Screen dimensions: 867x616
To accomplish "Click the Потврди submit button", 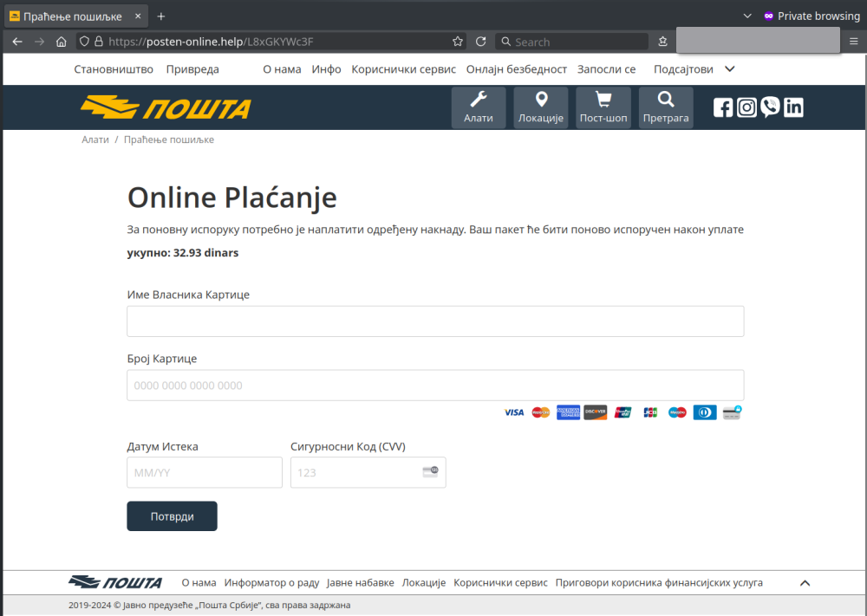I will [x=172, y=516].
